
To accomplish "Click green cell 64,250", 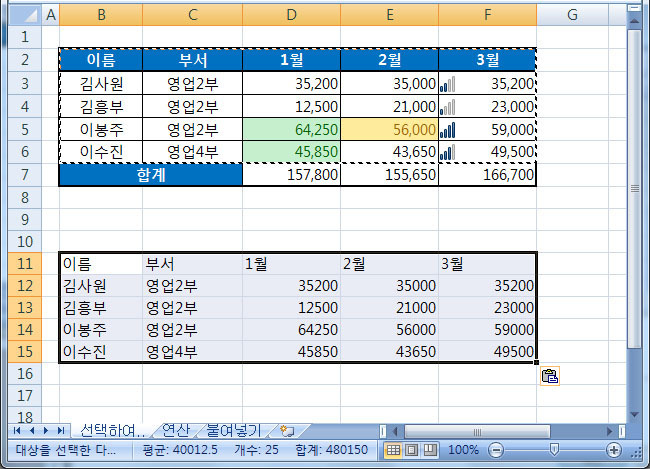I will (x=291, y=130).
